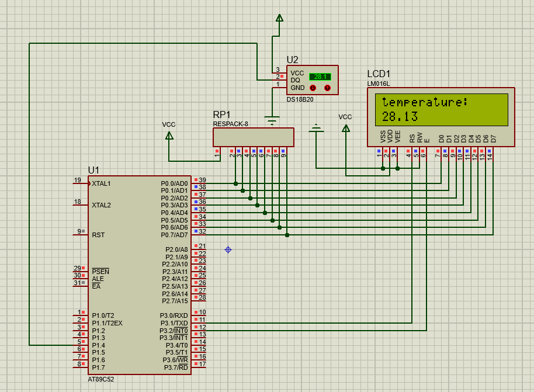Screen dimensions: 534x392
Task: Click the P3.4/T0 pin label
Action: point(176,345)
